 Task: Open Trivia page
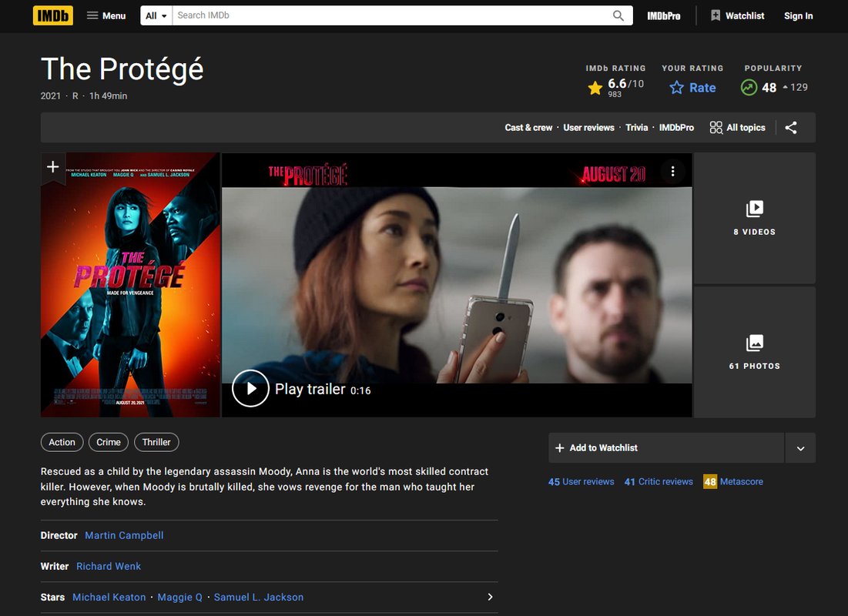636,128
